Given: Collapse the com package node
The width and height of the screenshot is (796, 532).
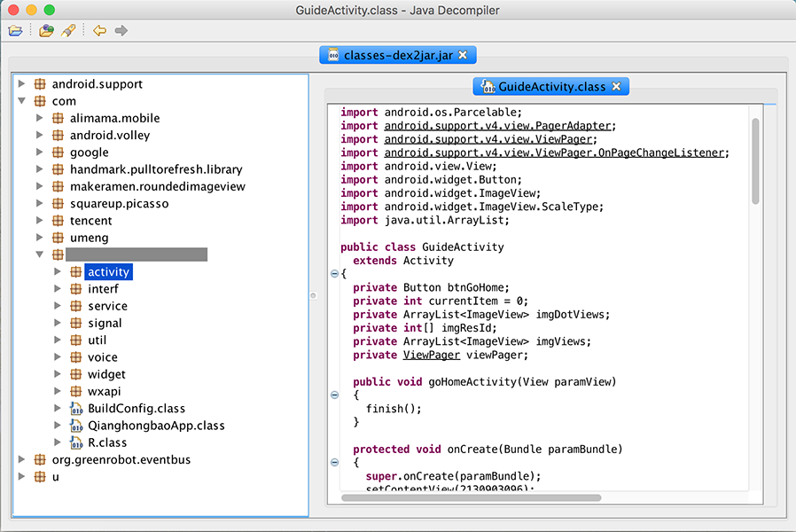Looking at the screenshot, I should (22, 101).
